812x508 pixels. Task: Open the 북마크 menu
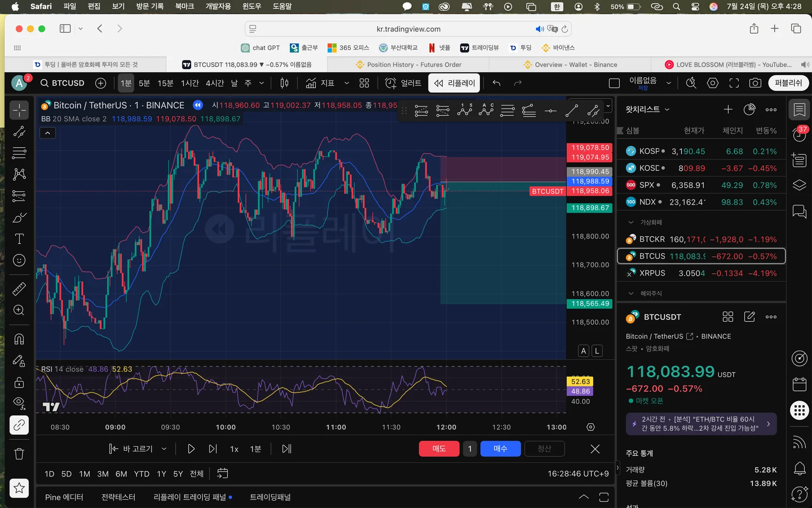click(185, 6)
